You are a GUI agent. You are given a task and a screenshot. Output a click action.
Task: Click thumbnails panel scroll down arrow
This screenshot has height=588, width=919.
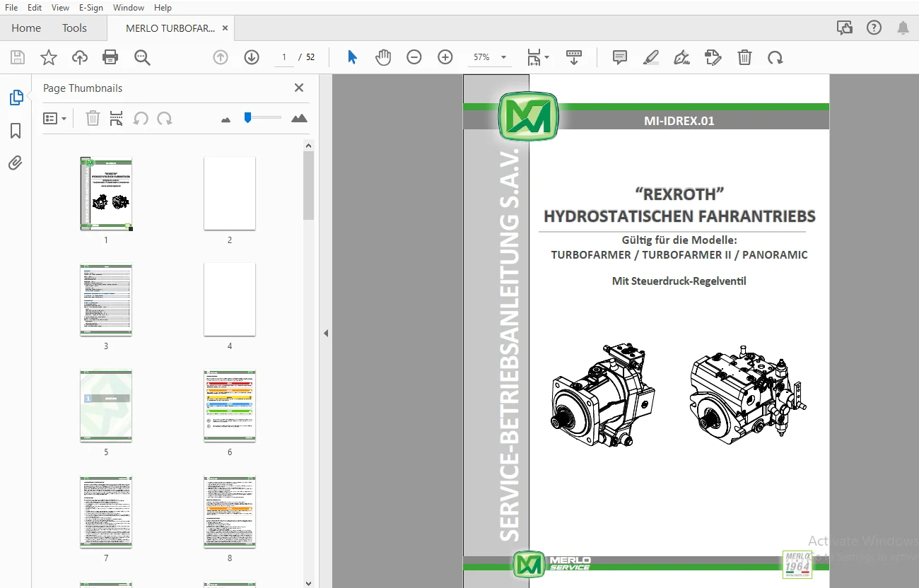click(308, 583)
